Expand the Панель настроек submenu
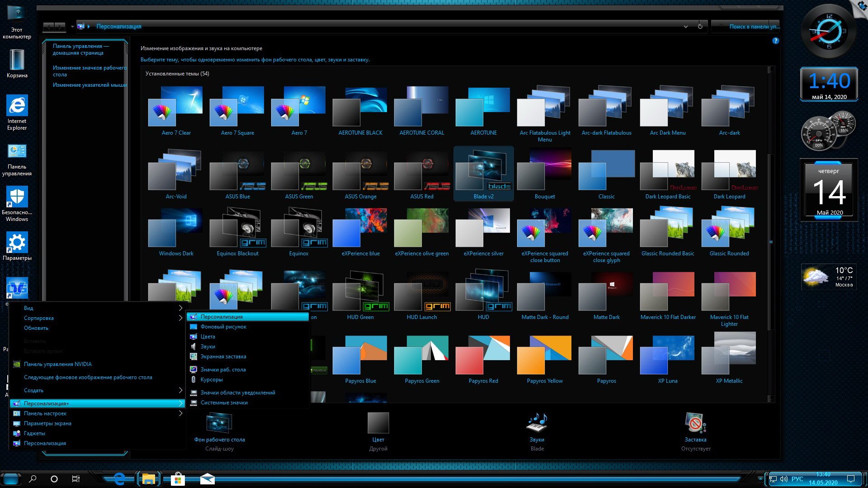Image resolution: width=868 pixels, height=488 pixels. pyautogui.click(x=98, y=413)
